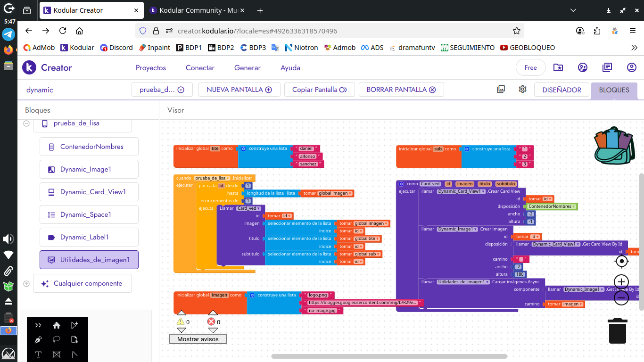This screenshot has height=362, width=644.
Task: Click the red error counter icon
Action: tap(211, 322)
